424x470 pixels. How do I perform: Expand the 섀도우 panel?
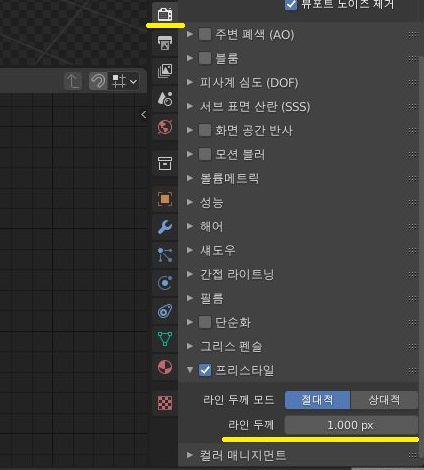(190, 250)
